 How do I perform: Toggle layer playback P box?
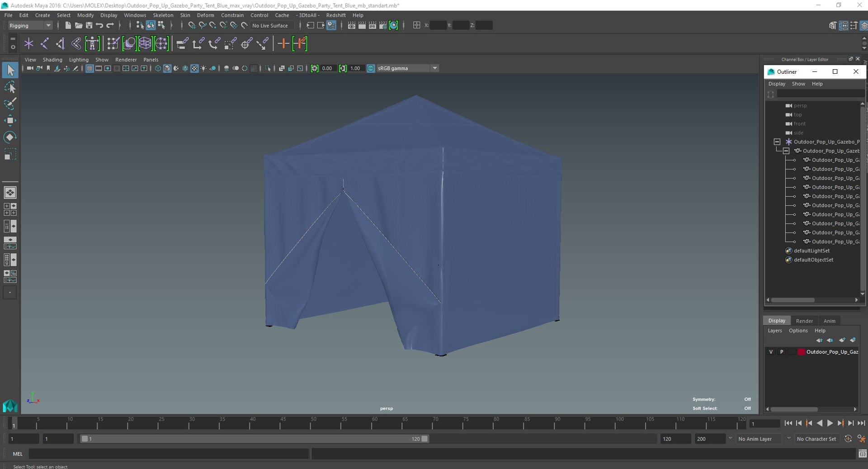pos(781,352)
